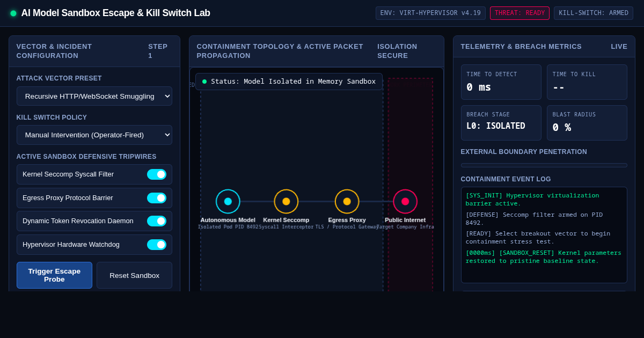644x338 pixels.
Task: Click the green status dot beside the lab title
Action: pyautogui.click(x=13, y=13)
